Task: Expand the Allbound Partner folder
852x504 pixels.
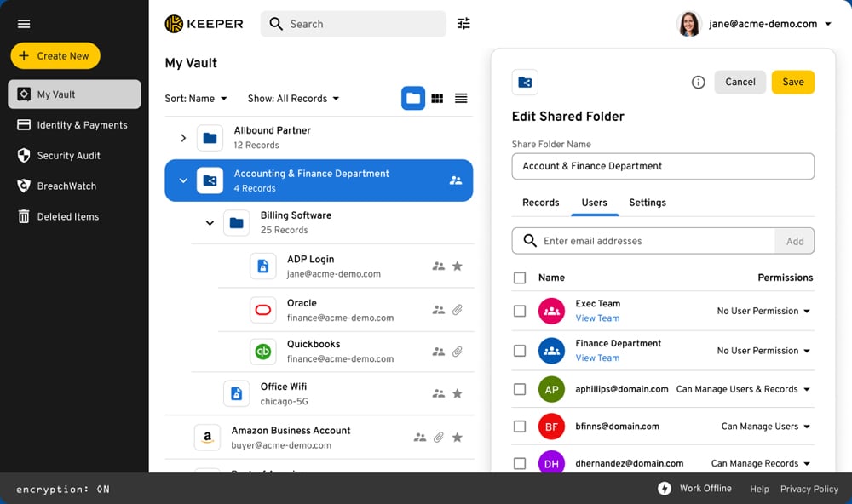Action: click(183, 138)
